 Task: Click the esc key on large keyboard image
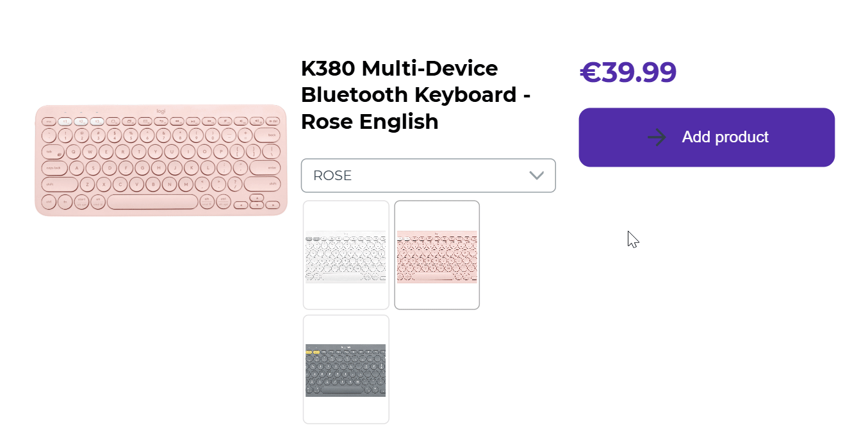coord(49,121)
